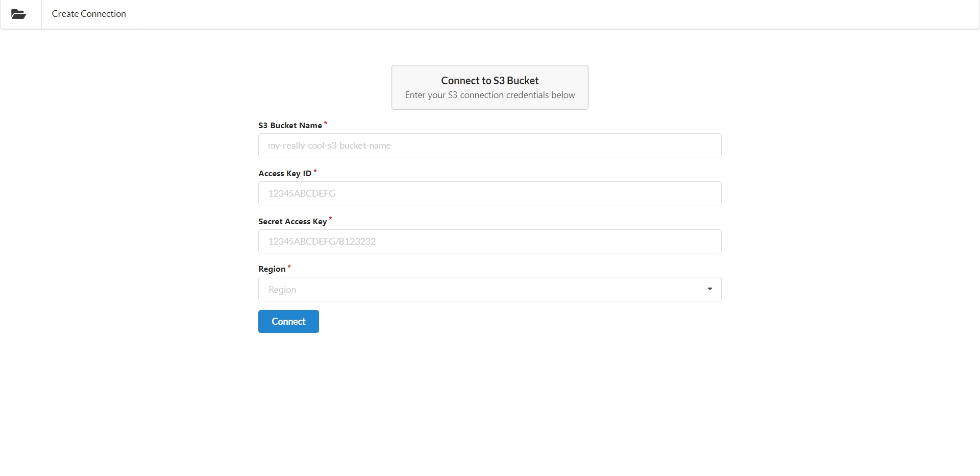The height and width of the screenshot is (476, 980).
Task: Click the 'Access Key ID' label
Action: (285, 174)
